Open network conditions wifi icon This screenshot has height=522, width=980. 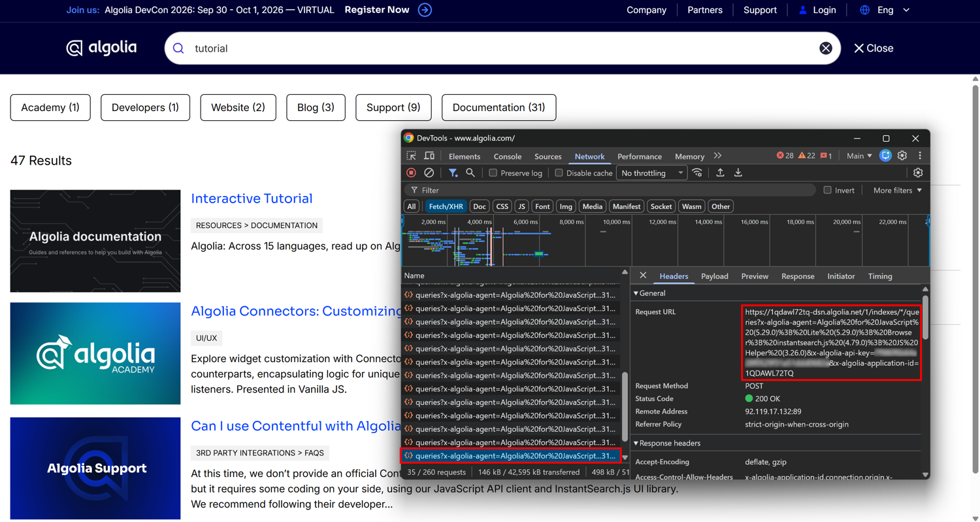pyautogui.click(x=698, y=172)
